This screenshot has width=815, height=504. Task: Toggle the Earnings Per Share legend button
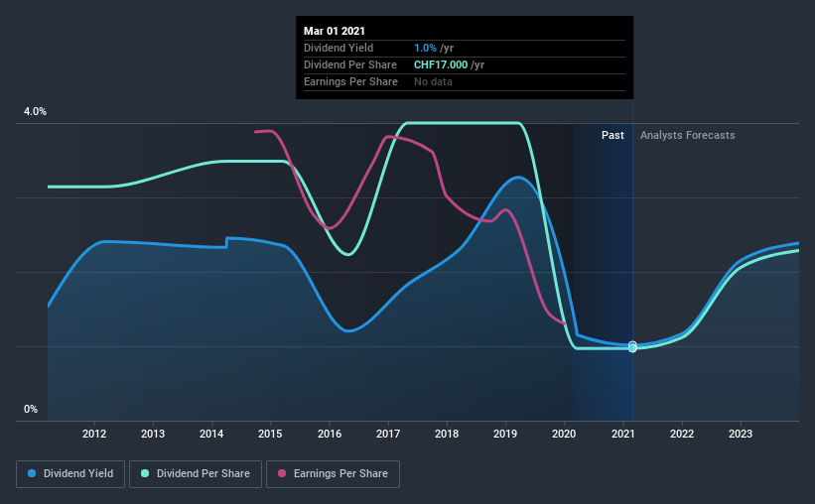coord(333,474)
